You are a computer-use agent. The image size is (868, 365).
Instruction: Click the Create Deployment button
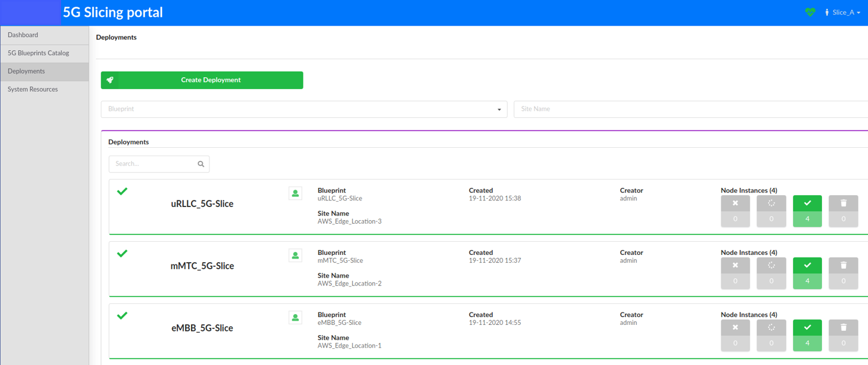coord(202,80)
